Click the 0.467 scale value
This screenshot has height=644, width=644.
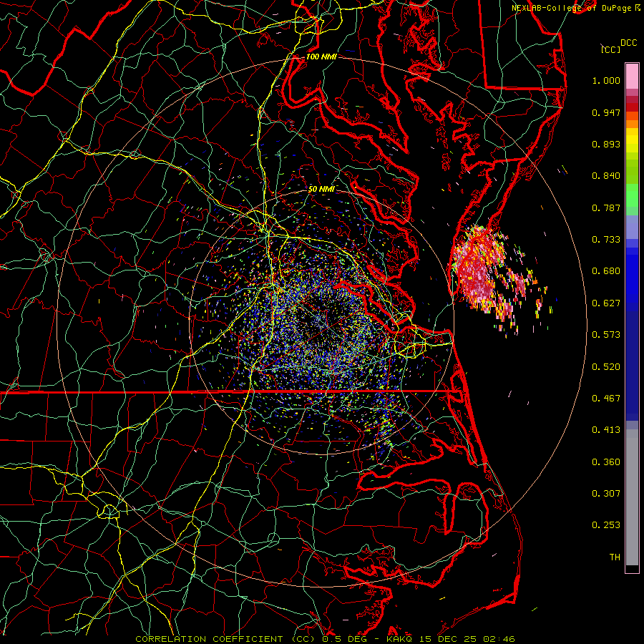606,399
